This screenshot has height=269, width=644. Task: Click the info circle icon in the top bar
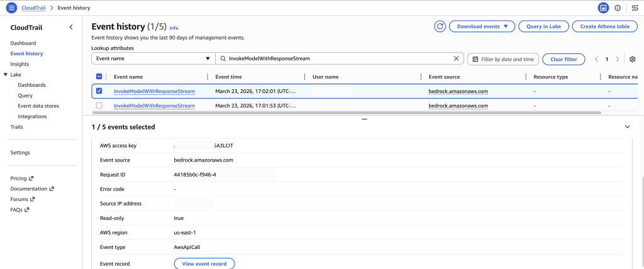pos(618,8)
